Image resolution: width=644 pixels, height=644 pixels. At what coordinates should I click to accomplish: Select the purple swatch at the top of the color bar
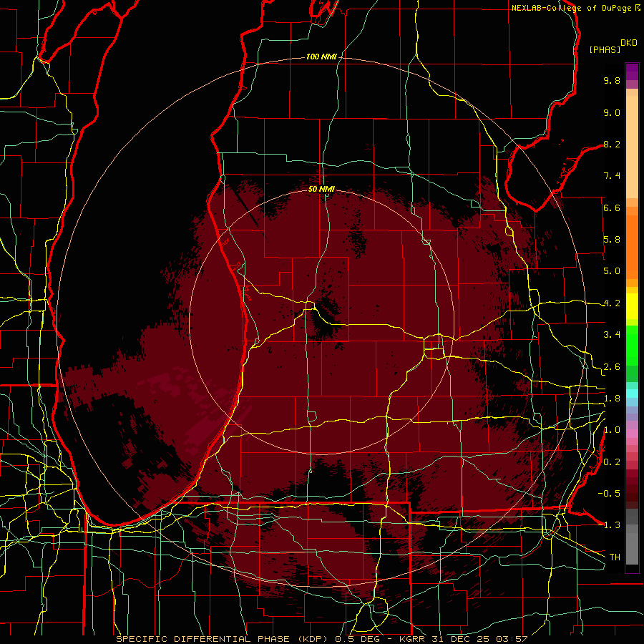pyautogui.click(x=632, y=72)
